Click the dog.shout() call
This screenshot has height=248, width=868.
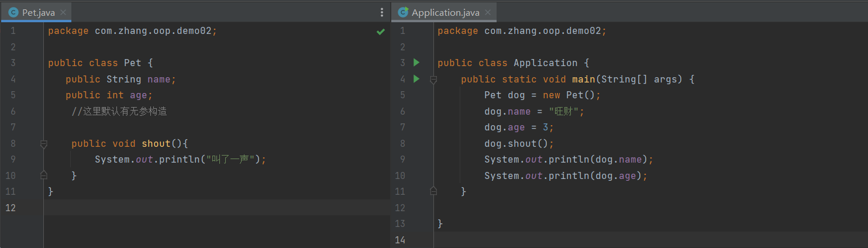[x=519, y=143]
